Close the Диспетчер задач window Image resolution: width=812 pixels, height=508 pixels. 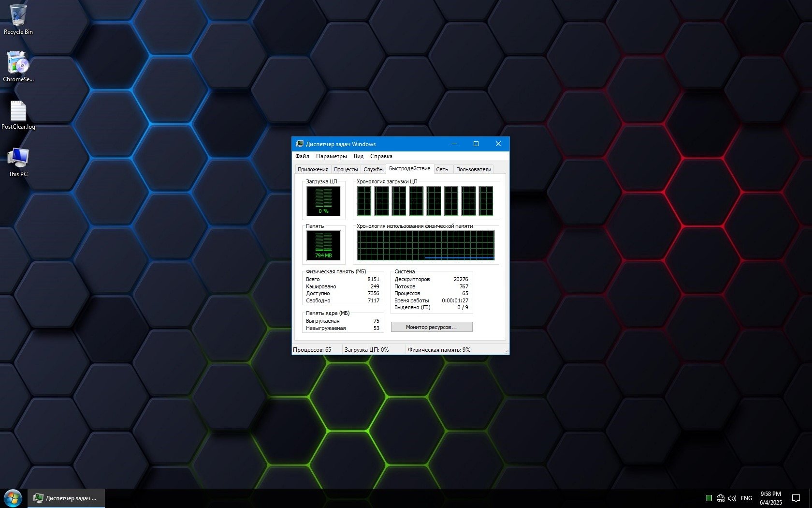click(498, 144)
